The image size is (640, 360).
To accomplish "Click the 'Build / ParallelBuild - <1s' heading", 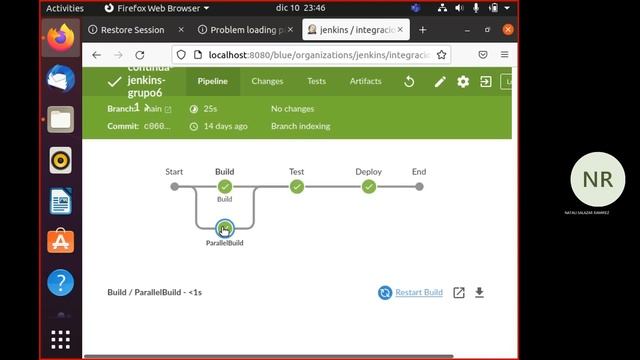I will [155, 292].
